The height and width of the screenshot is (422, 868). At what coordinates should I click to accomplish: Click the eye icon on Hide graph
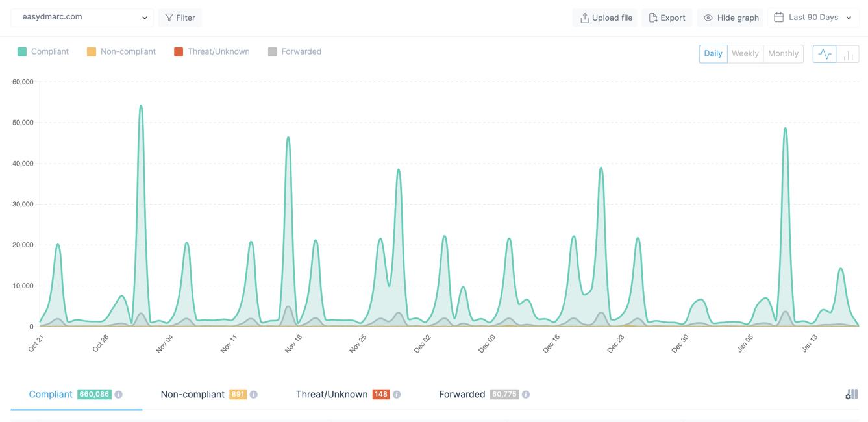pyautogui.click(x=710, y=18)
